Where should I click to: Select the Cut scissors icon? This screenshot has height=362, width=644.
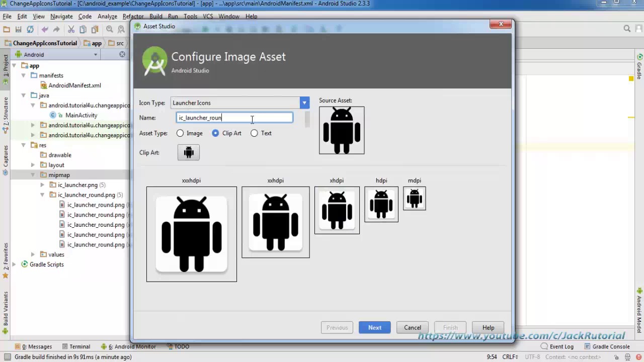[x=70, y=29]
